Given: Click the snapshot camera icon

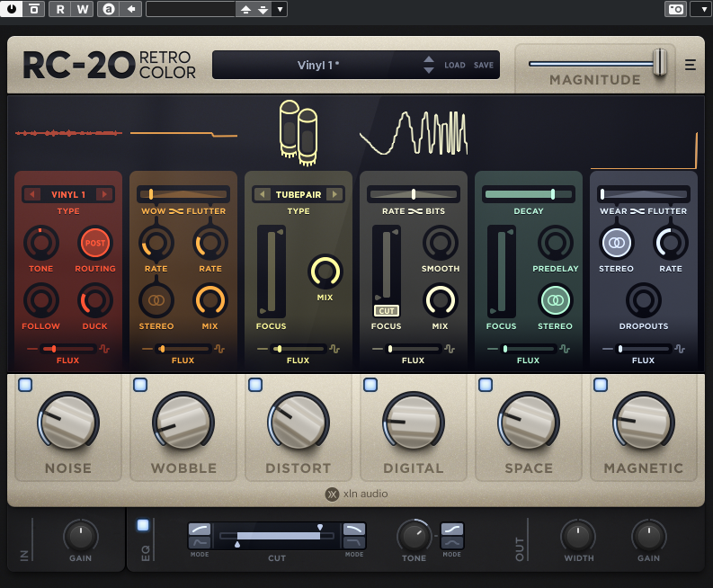Looking at the screenshot, I should (676, 9).
